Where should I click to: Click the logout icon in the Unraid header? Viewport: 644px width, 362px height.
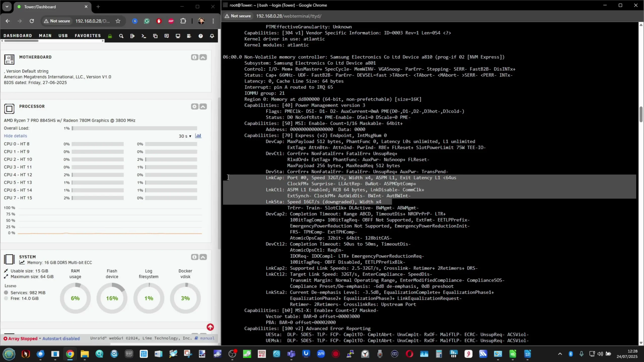click(132, 36)
